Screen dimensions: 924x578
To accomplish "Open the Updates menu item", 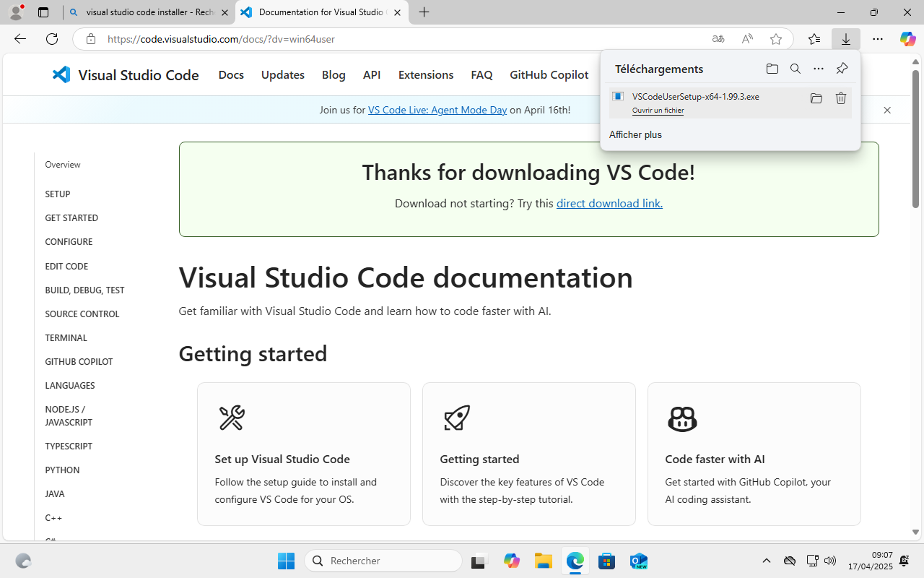I will tap(283, 74).
